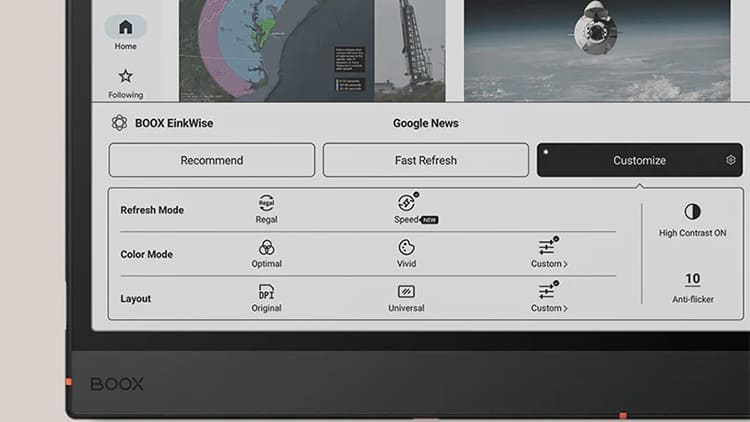750x422 pixels.
Task: Switch to the Recommend tab
Action: (211, 160)
